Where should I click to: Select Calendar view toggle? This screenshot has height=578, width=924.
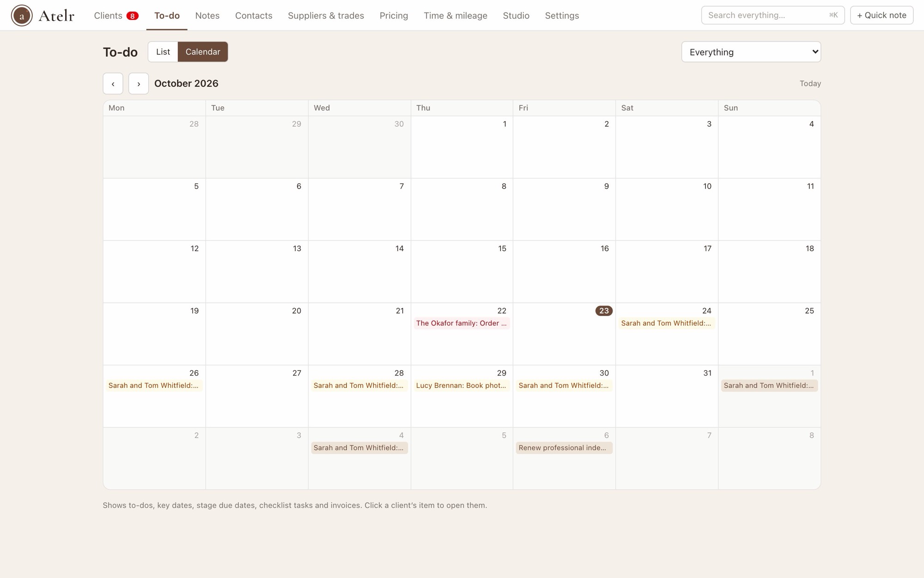203,52
